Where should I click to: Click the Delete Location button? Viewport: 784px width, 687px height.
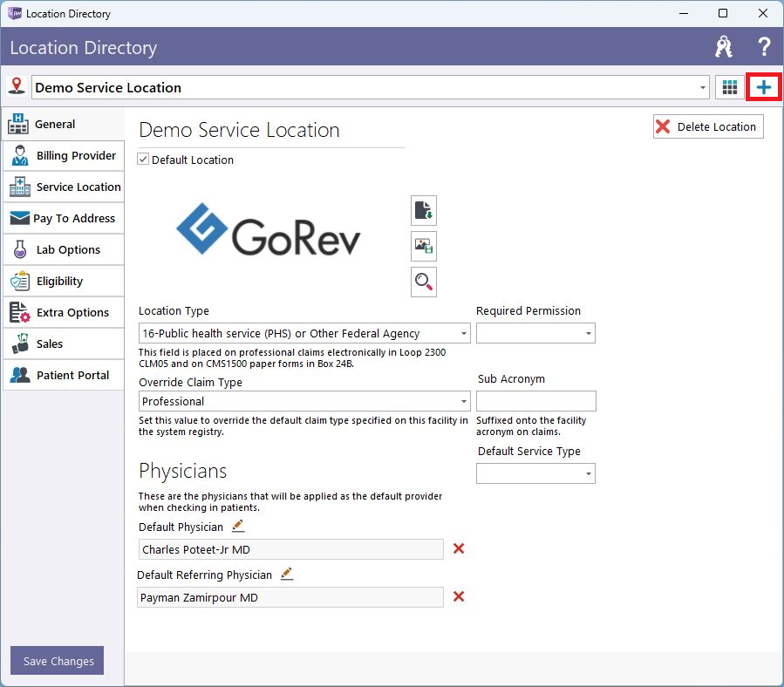tap(708, 126)
